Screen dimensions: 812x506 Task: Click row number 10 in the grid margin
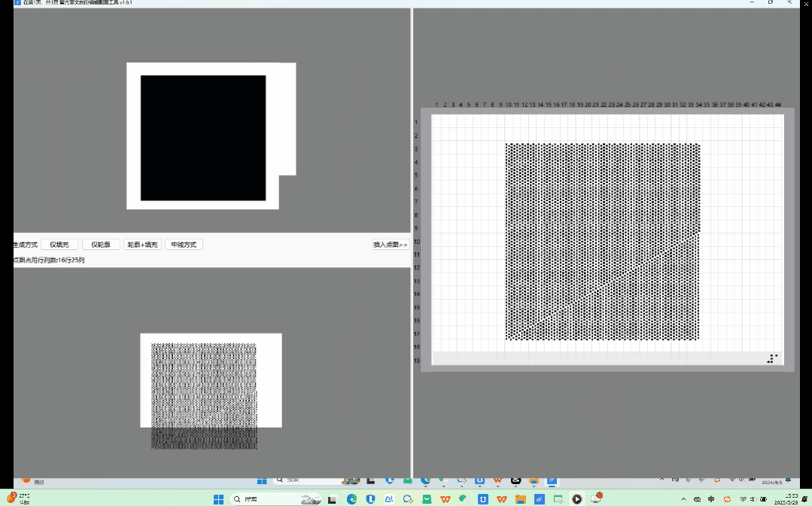[417, 242]
